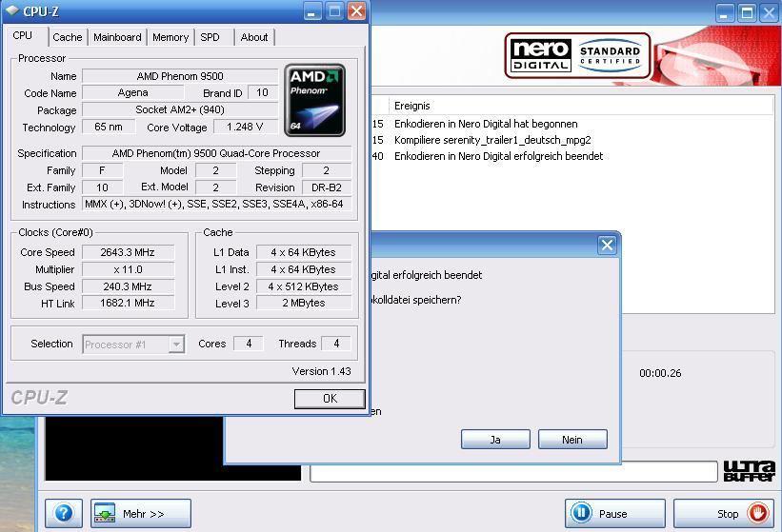Click the Core Speed value 2643.3 MHz
Screen dimensions: 782x532
(x=128, y=252)
